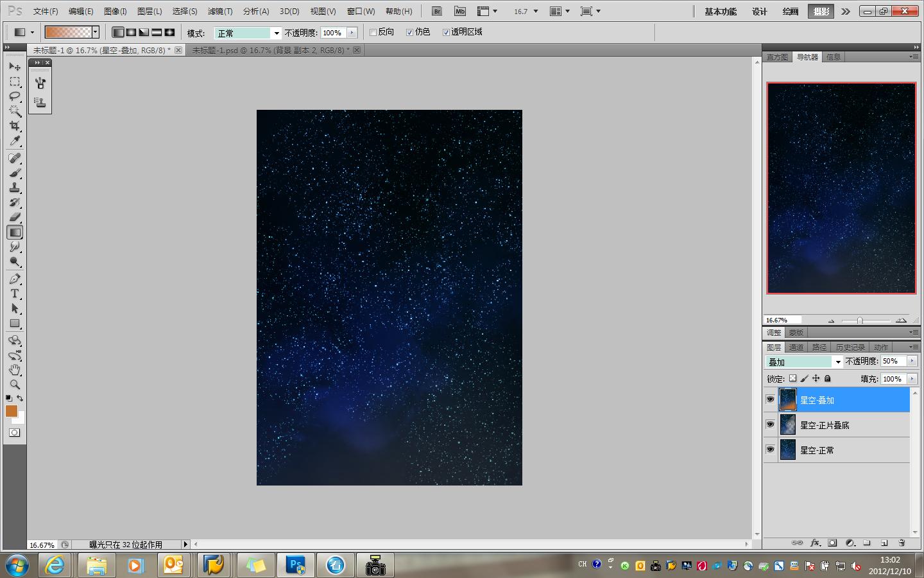Click the delete layer trash icon

click(902, 543)
